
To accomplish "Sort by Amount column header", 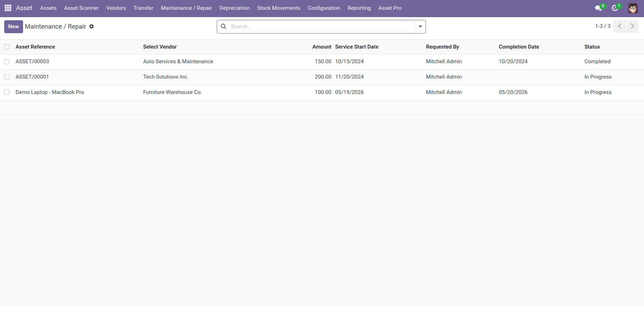I will pos(322,47).
